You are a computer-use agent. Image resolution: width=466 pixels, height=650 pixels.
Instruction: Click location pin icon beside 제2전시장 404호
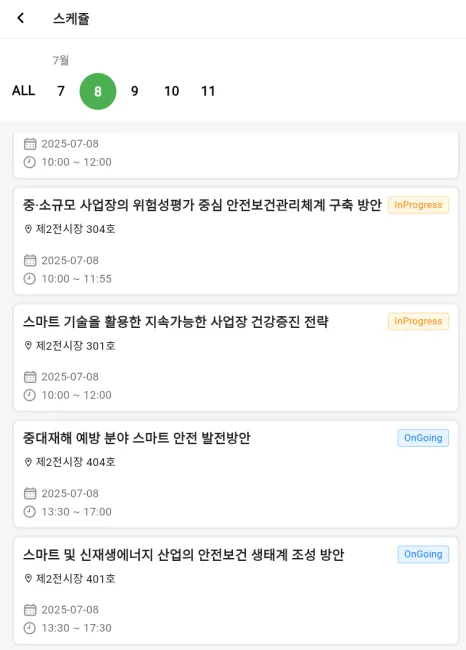click(28, 462)
